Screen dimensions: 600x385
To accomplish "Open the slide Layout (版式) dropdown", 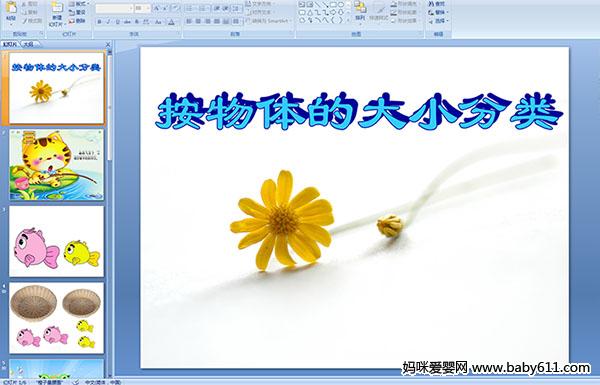I will click(x=78, y=4).
